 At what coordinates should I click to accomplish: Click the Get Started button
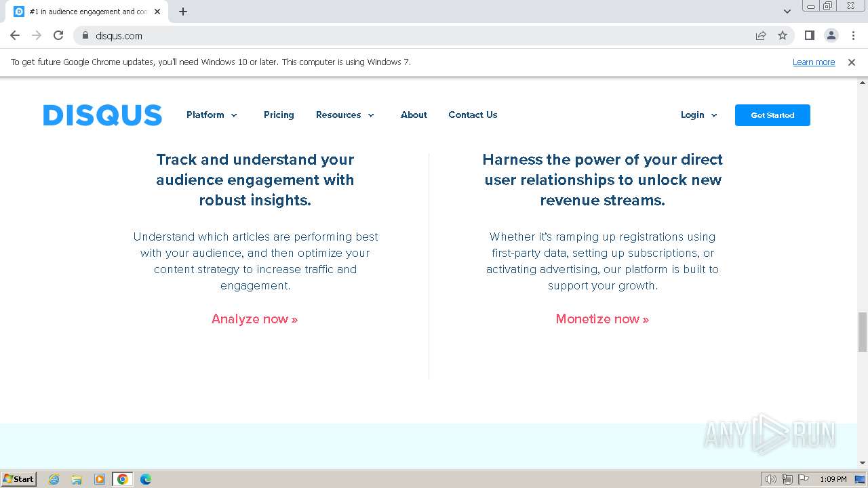click(x=772, y=115)
